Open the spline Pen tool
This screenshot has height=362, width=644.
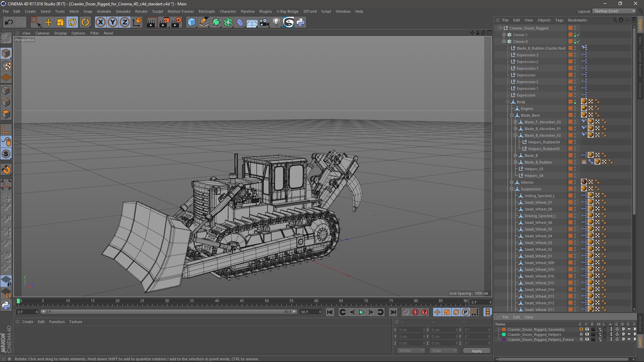coord(204,22)
